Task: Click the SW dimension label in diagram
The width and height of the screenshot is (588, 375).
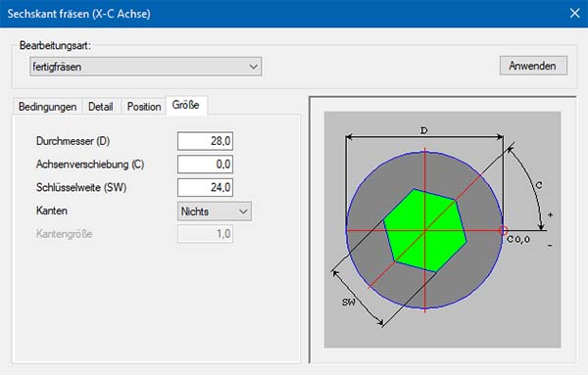Action: [348, 303]
